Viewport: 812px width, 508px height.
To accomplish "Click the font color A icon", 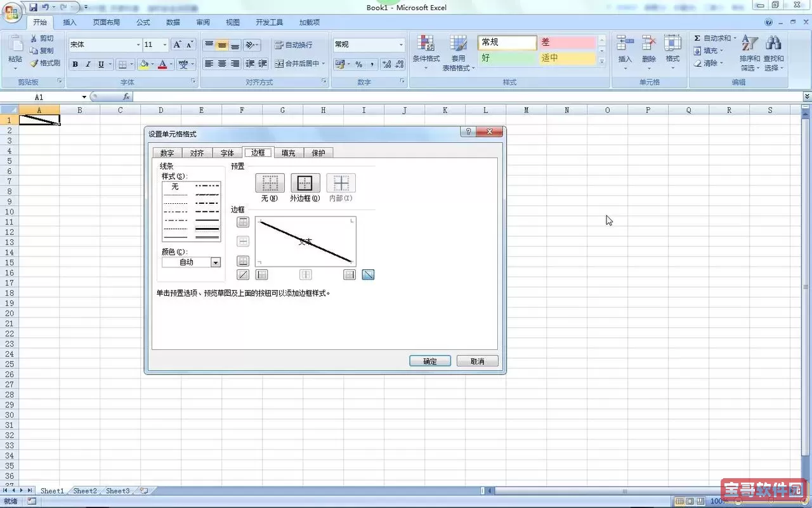I will click(162, 64).
